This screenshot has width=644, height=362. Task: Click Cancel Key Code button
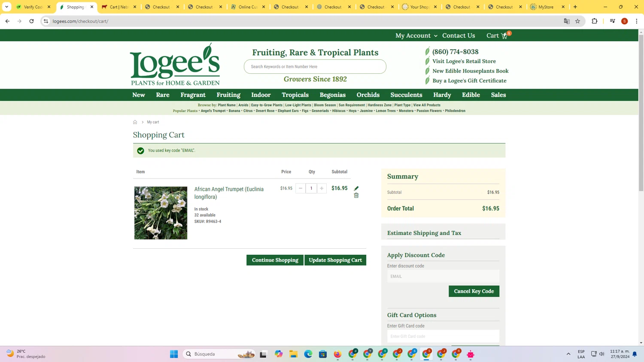[x=474, y=291]
